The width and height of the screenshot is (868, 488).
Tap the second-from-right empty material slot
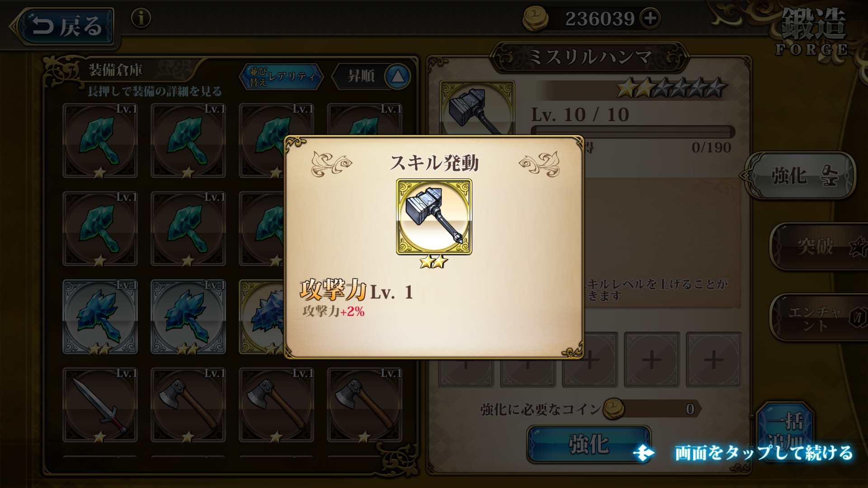651,360
